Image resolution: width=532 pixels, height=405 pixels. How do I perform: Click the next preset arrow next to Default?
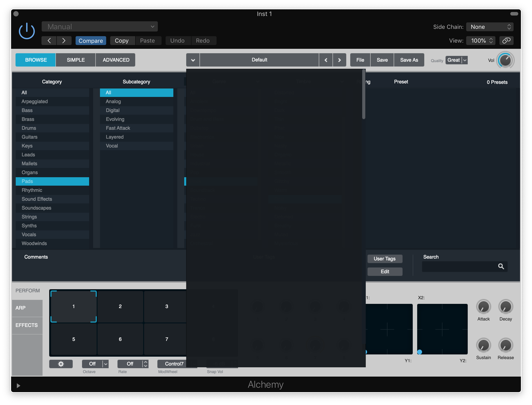tap(339, 60)
